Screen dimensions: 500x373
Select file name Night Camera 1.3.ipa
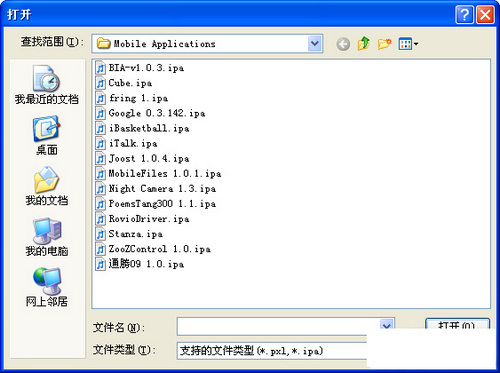pos(162,189)
